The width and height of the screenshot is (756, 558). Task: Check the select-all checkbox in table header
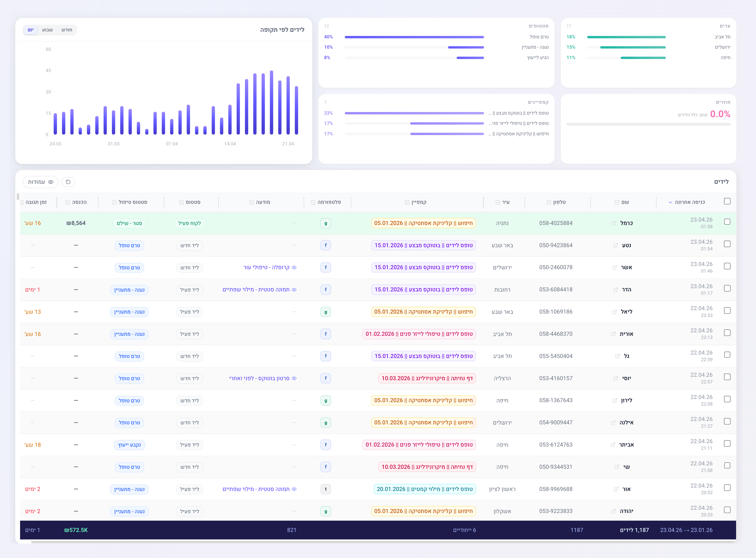[727, 202]
